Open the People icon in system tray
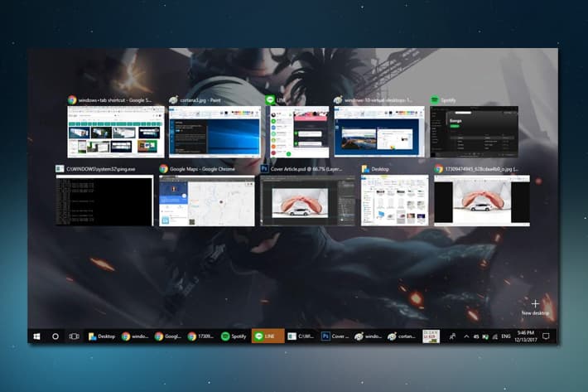This screenshot has height=392, width=588. [453, 336]
